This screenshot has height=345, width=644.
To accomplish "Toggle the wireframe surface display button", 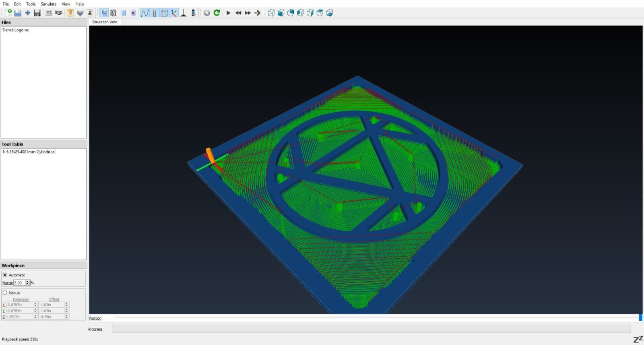I will pos(114,13).
